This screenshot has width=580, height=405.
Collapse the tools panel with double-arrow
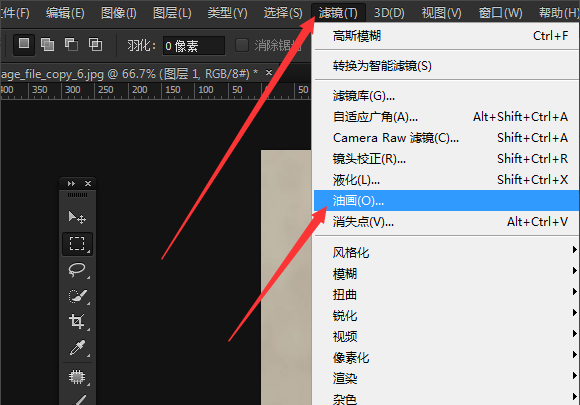[71, 183]
